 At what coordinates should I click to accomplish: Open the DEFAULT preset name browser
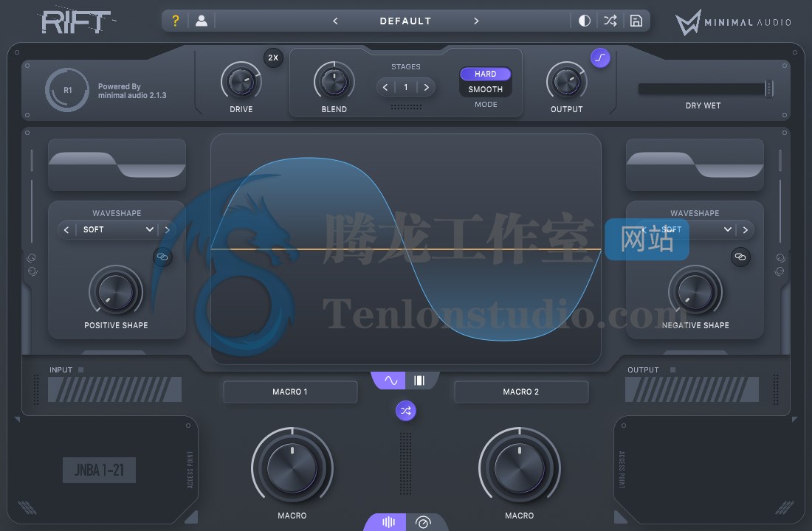tap(405, 21)
